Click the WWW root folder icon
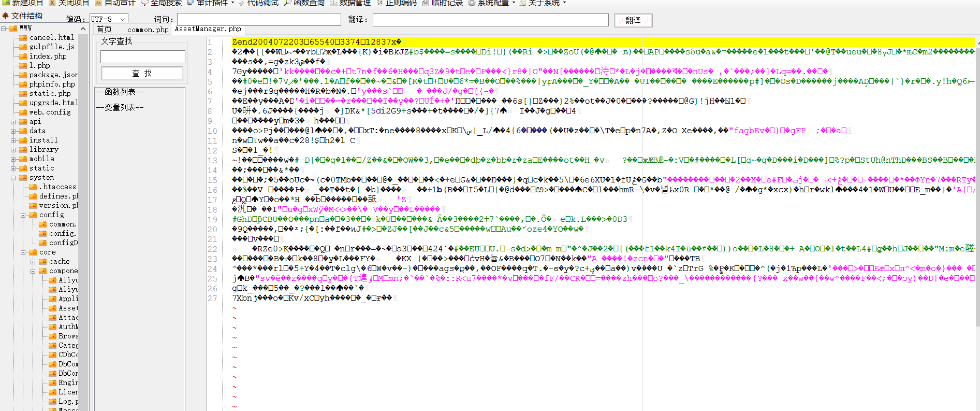Viewport: 980px width, 411px height. [14, 29]
